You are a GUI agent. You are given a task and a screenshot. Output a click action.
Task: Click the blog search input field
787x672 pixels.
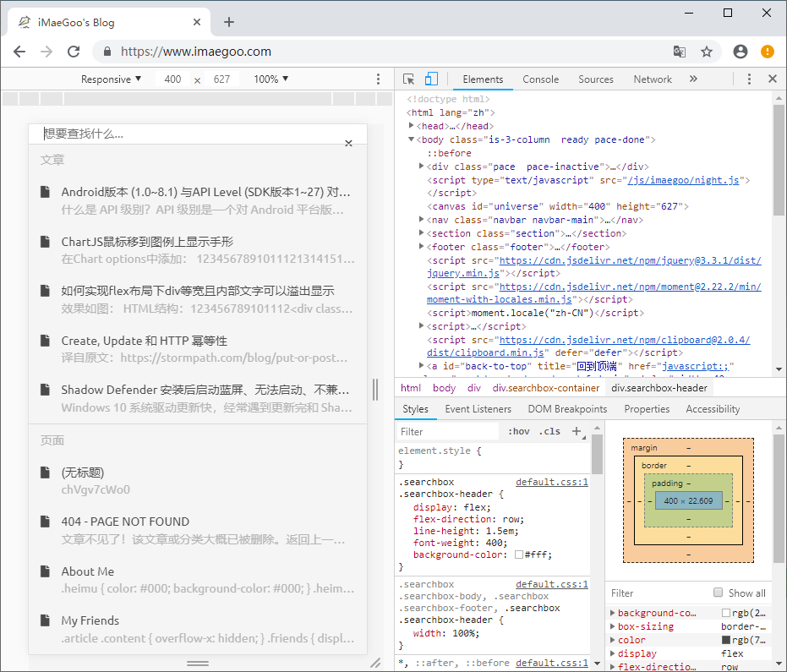click(194, 133)
